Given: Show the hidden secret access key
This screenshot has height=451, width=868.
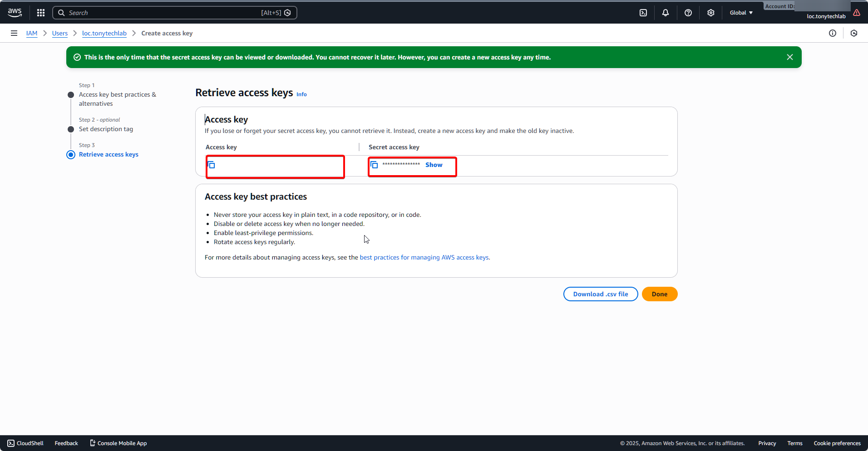Looking at the screenshot, I should [x=434, y=165].
